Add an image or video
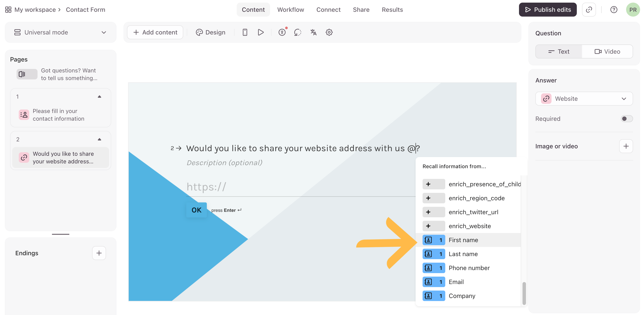The height and width of the screenshot is (315, 644). point(626,146)
